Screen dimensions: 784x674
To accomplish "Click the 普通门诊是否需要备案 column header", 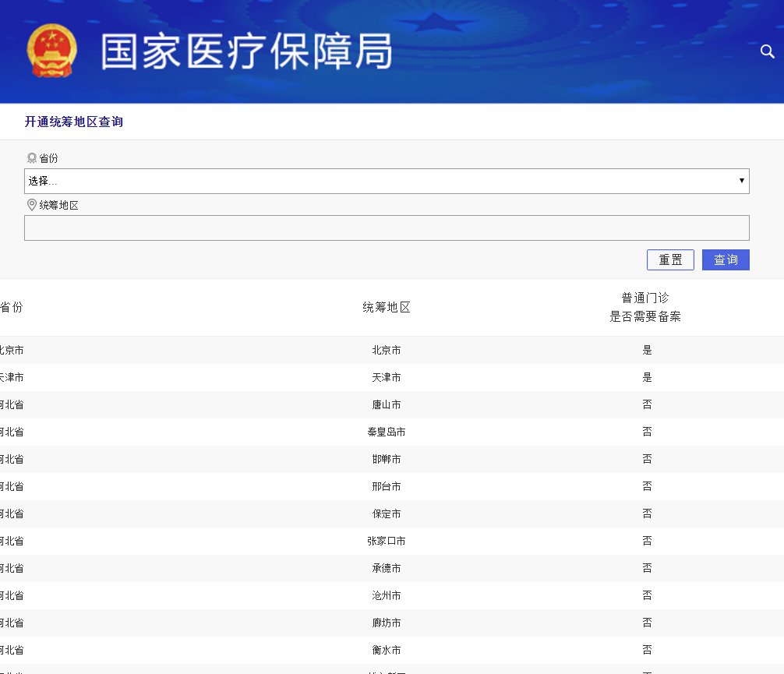I will tap(645, 307).
